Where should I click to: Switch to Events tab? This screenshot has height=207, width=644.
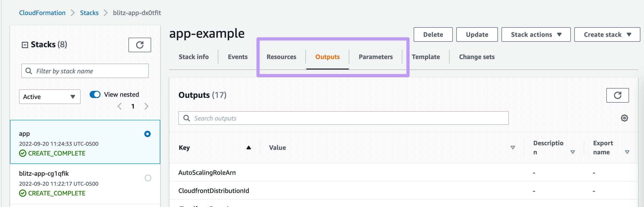(x=238, y=57)
